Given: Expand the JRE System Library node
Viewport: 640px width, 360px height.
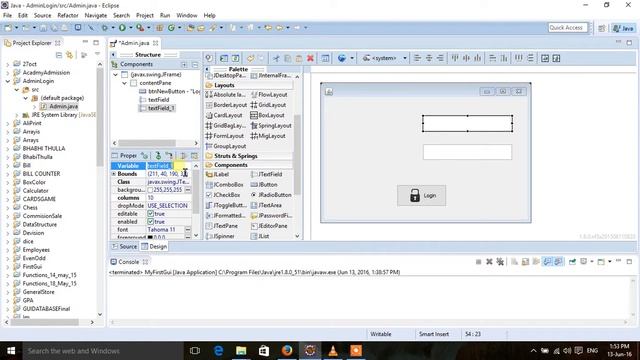Looking at the screenshot, I should (17, 115).
